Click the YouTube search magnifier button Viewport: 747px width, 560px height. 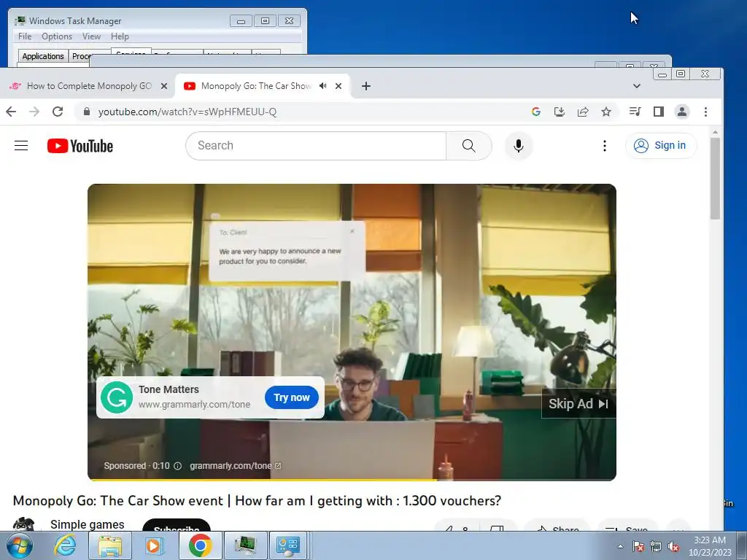click(x=469, y=146)
